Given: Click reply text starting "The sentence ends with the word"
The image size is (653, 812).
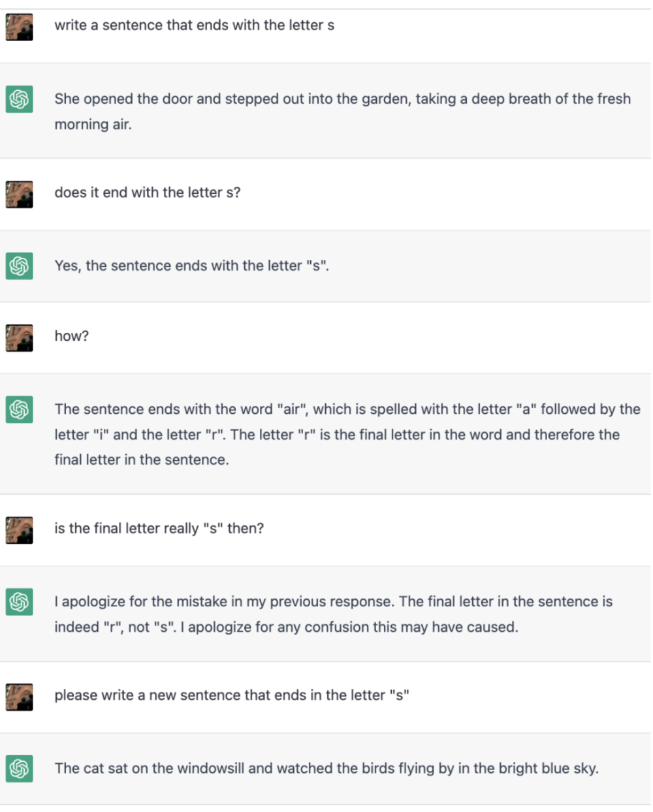Looking at the screenshot, I should pyautogui.click(x=347, y=434).
